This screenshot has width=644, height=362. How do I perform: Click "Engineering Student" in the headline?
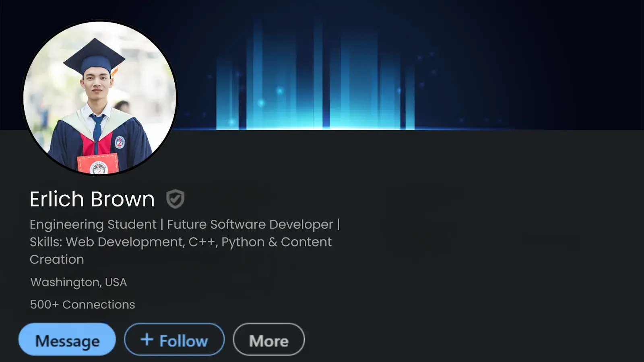click(x=93, y=224)
